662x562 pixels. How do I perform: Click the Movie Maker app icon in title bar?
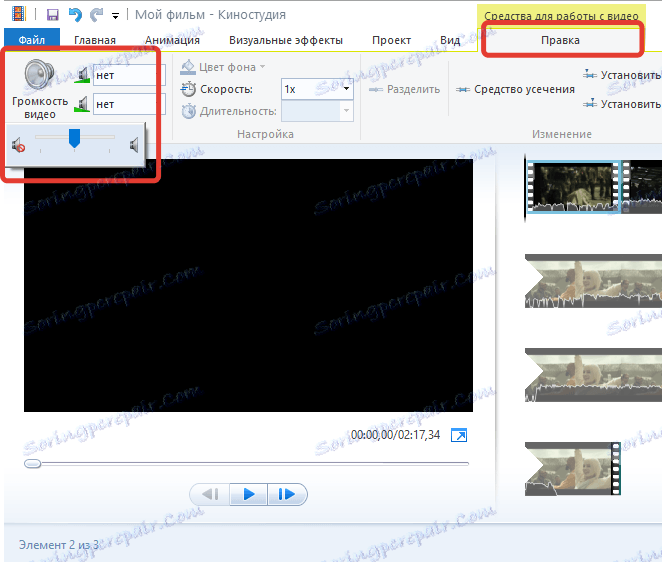18,14
